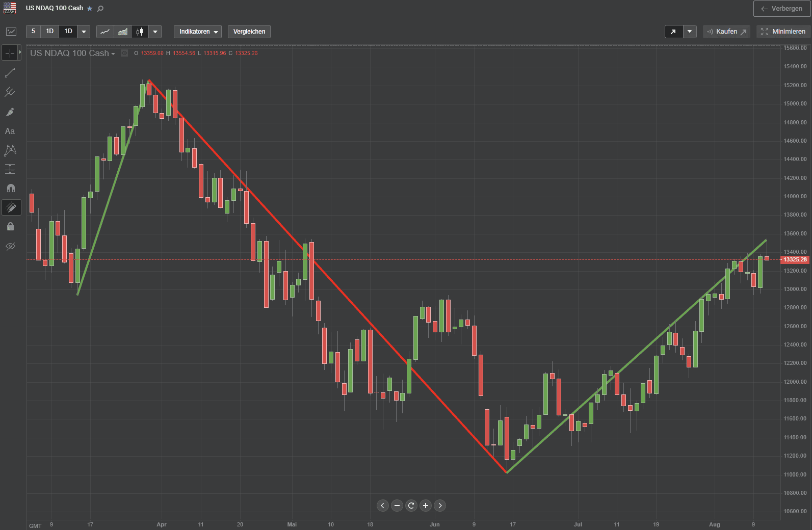Open the chart patterns tool
This screenshot has height=530, width=812.
[10, 150]
